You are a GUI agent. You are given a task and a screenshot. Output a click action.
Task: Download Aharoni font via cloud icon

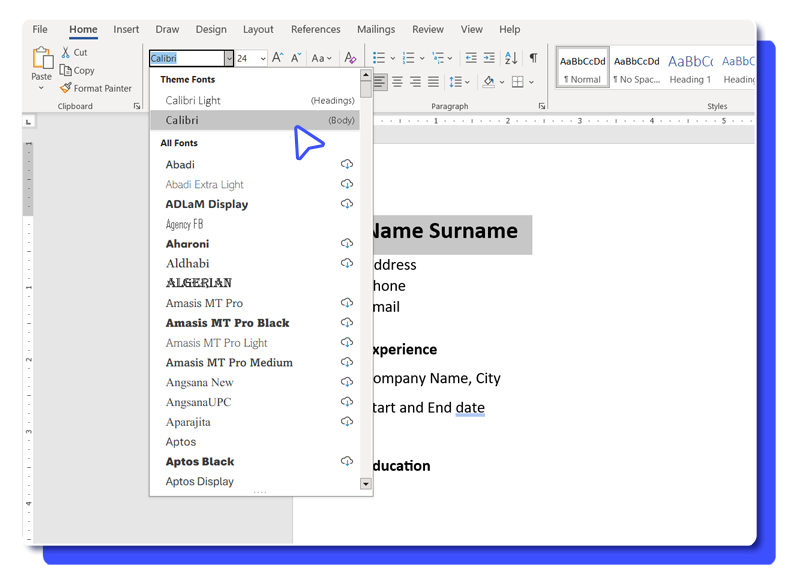[x=347, y=244]
